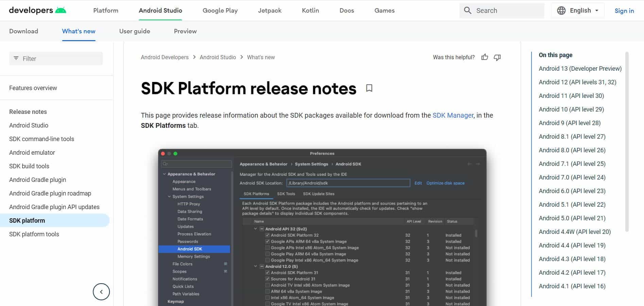644x306 pixels.
Task: Open the Kotlin menu
Action: click(311, 11)
